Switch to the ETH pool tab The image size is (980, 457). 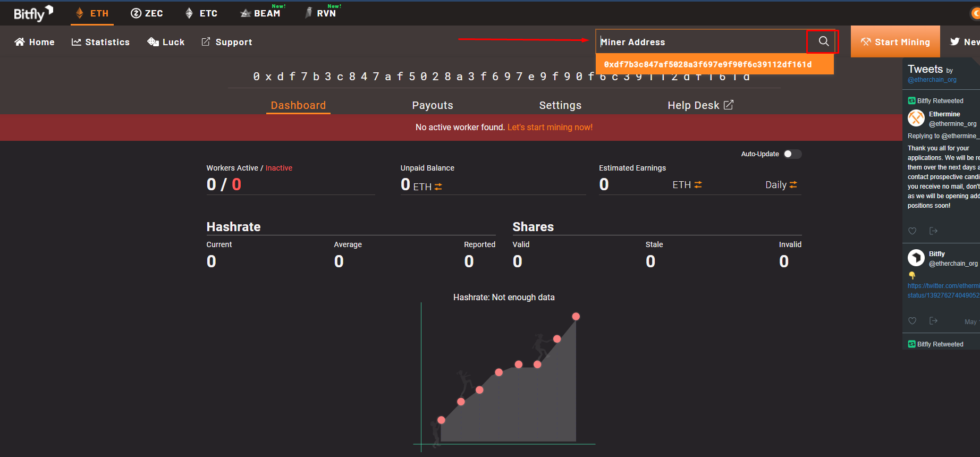92,13
